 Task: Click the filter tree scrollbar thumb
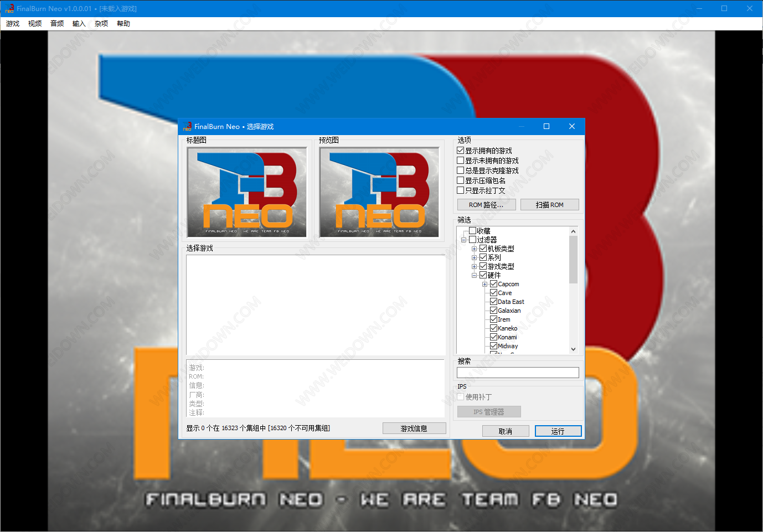click(x=573, y=260)
